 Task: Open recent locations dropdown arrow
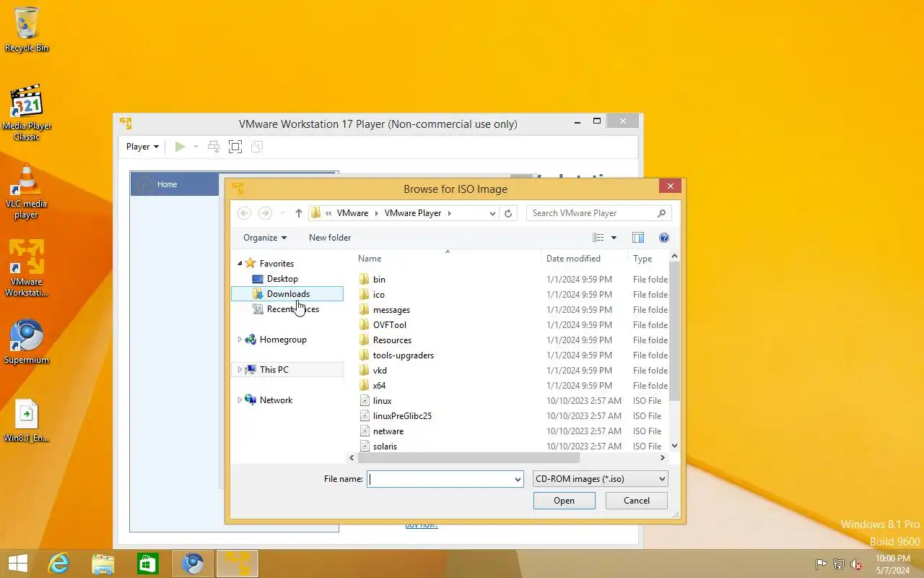click(282, 213)
